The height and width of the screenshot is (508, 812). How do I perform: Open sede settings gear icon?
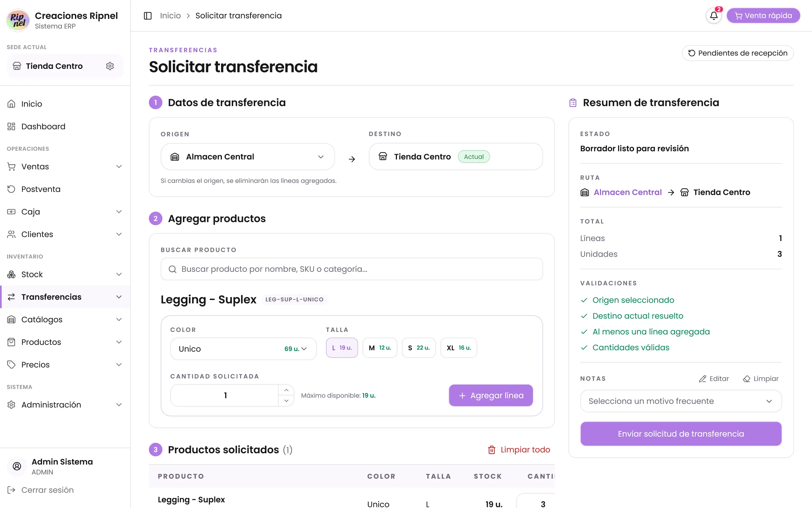pyautogui.click(x=110, y=66)
